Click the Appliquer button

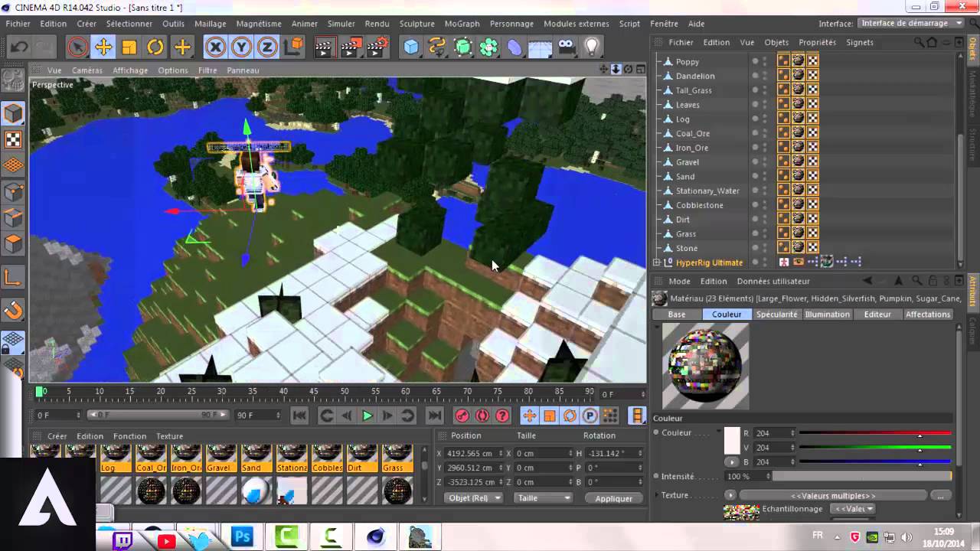pyautogui.click(x=614, y=498)
